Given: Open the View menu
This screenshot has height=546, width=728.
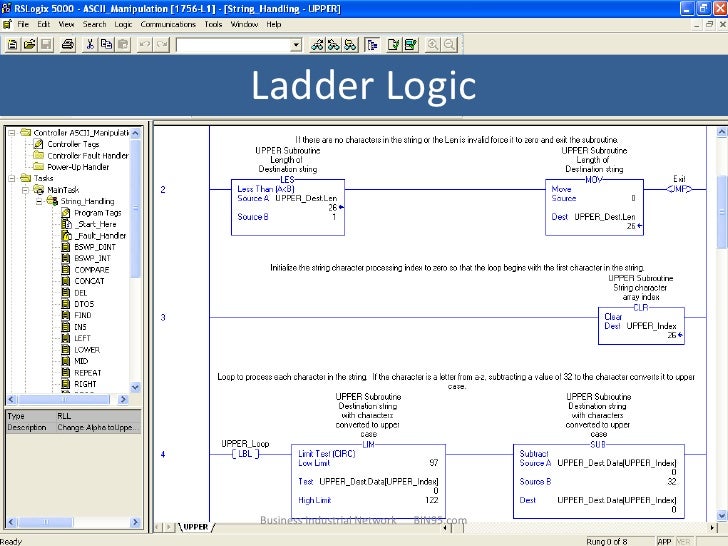Looking at the screenshot, I should (x=66, y=24).
